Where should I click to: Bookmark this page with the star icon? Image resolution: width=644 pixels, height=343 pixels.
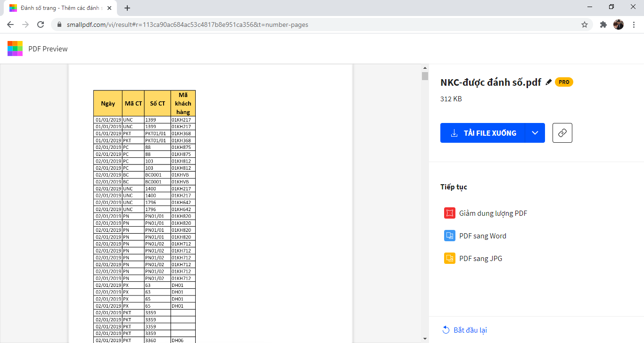(585, 24)
